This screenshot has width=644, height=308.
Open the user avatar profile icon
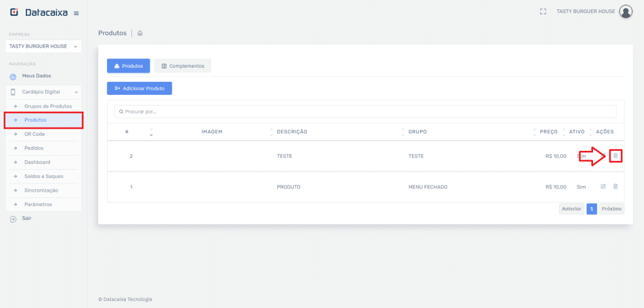[625, 11]
